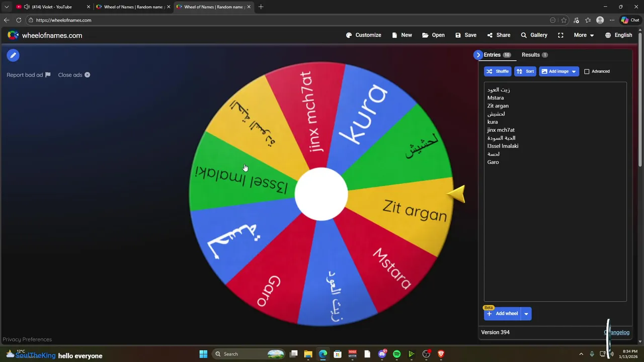Image resolution: width=644 pixels, height=362 pixels.
Task: Open Task View in taskbar
Action: (294, 354)
